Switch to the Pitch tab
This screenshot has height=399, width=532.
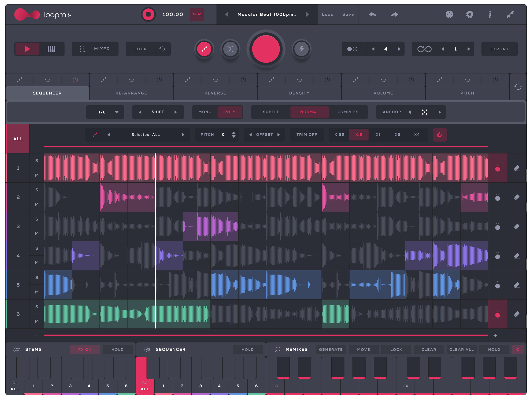tap(467, 93)
